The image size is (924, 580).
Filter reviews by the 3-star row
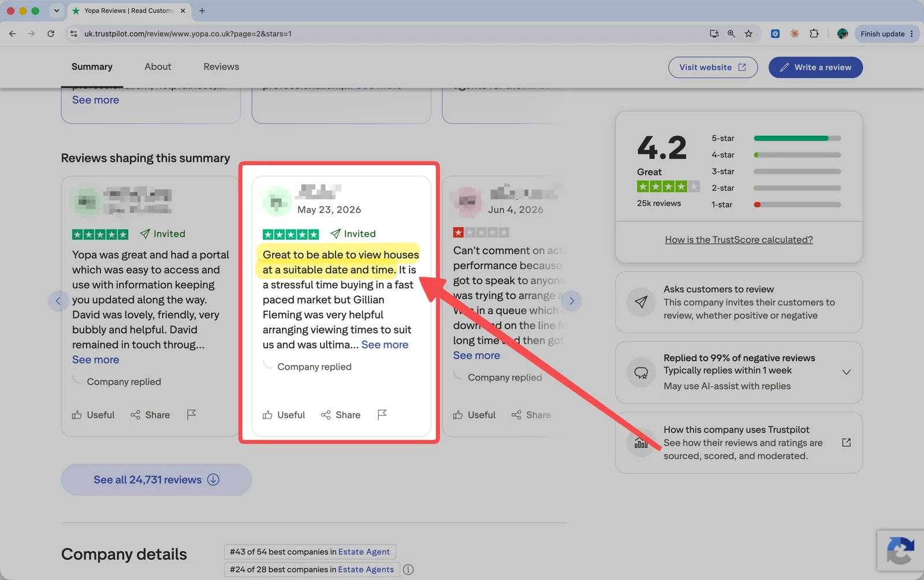point(776,172)
